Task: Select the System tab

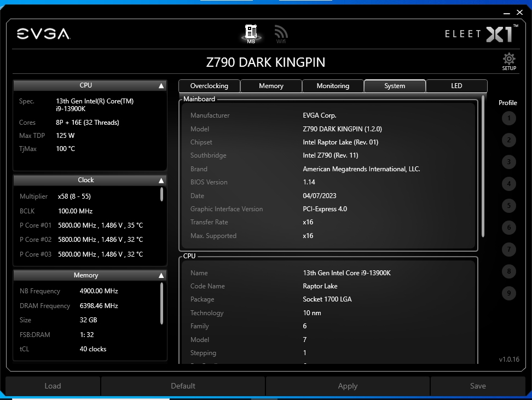Action: point(395,86)
